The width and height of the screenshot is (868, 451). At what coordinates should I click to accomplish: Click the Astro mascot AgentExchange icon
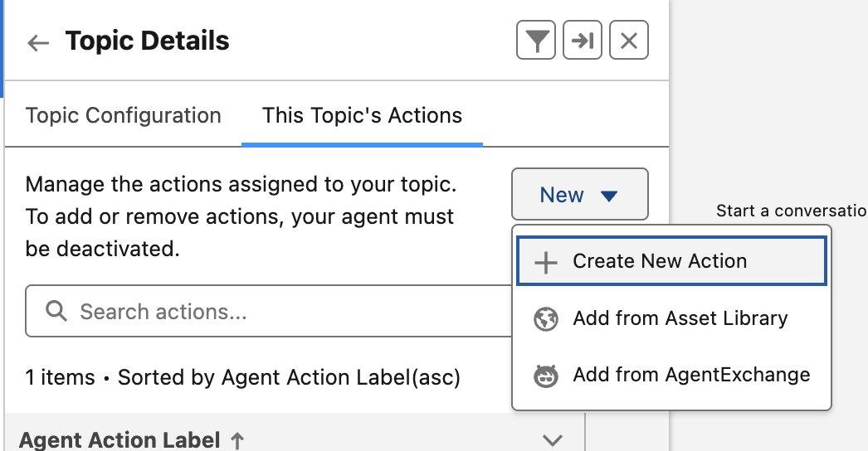coord(546,376)
